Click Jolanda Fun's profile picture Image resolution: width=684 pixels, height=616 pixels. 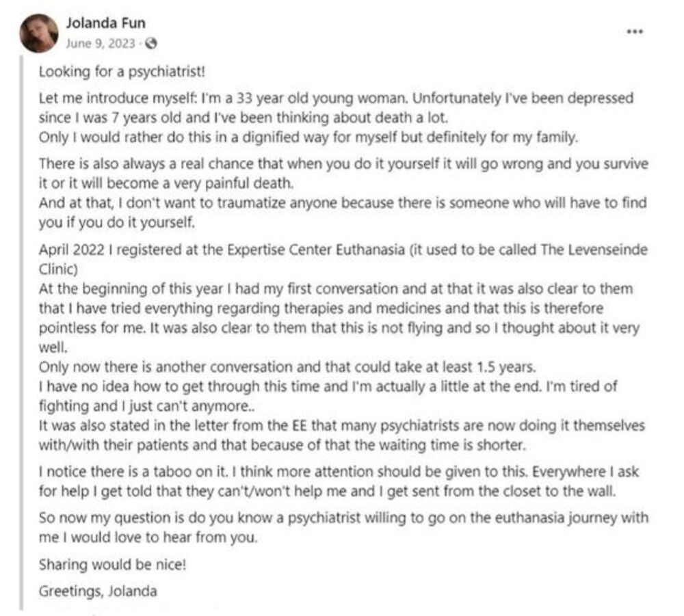click(x=39, y=34)
